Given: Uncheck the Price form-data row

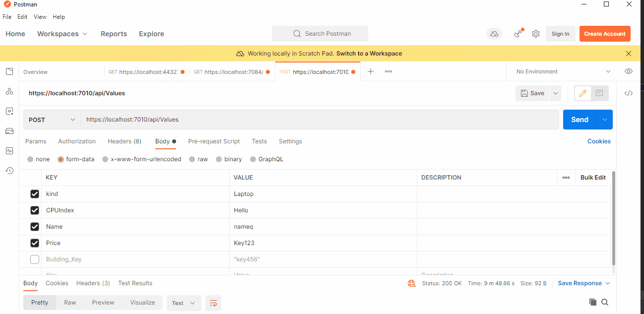Looking at the screenshot, I should point(34,243).
